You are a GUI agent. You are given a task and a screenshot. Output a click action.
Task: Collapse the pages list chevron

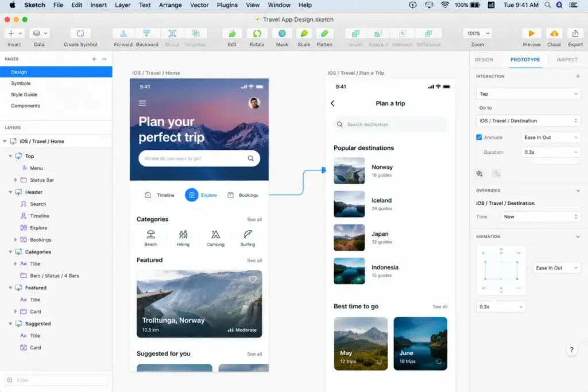[x=105, y=59]
